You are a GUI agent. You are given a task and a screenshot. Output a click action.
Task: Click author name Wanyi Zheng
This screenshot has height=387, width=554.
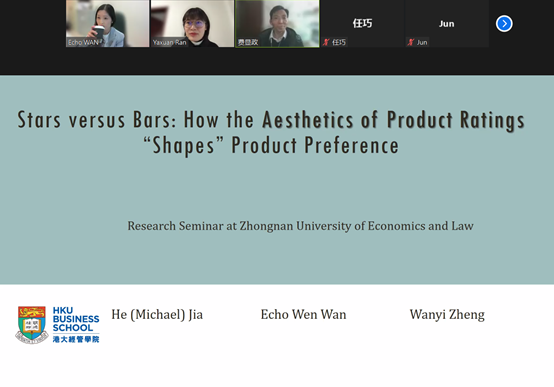(447, 314)
